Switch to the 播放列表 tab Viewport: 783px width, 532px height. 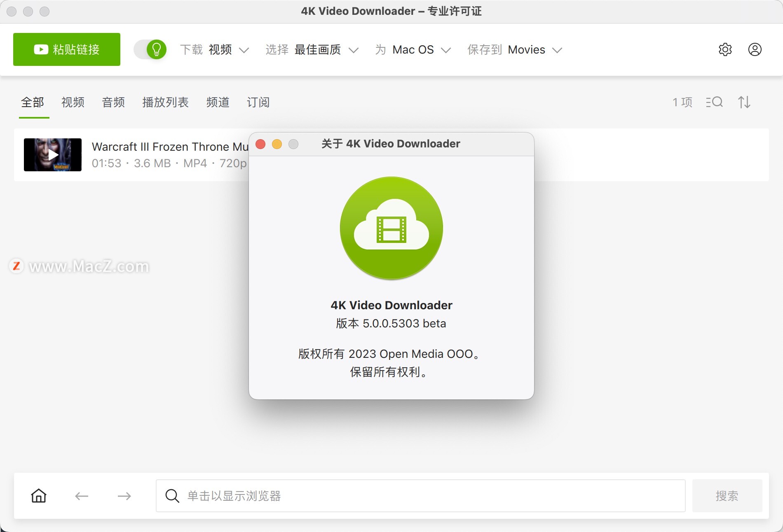pyautogui.click(x=165, y=103)
